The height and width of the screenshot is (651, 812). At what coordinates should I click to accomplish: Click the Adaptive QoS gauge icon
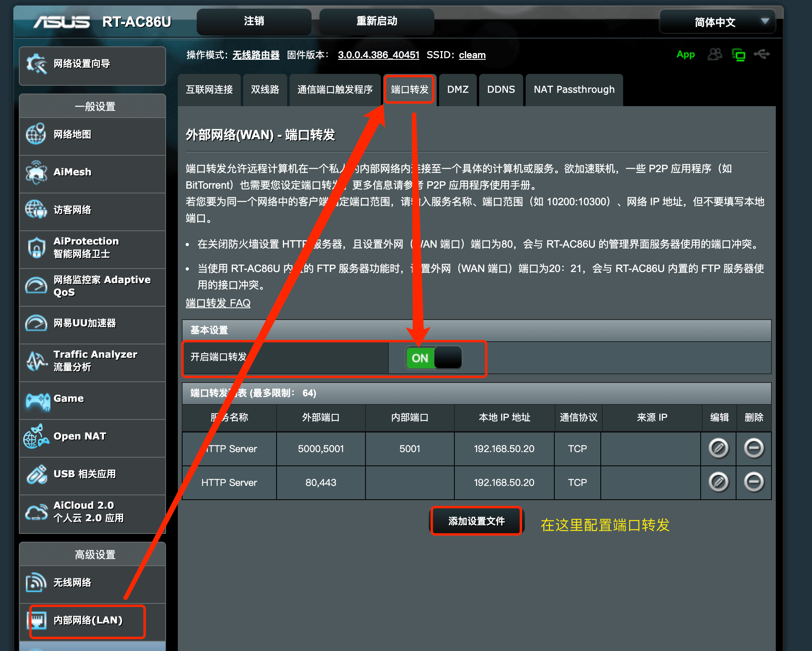pyautogui.click(x=36, y=286)
